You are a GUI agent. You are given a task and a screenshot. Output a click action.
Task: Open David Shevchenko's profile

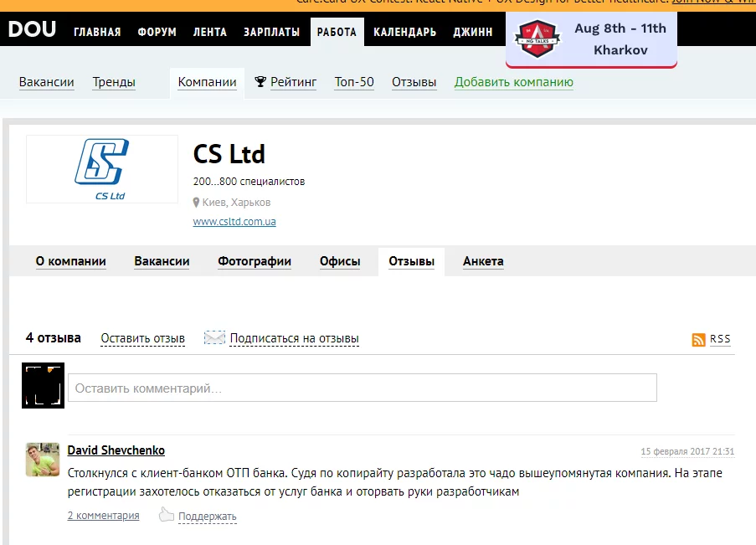(x=116, y=450)
